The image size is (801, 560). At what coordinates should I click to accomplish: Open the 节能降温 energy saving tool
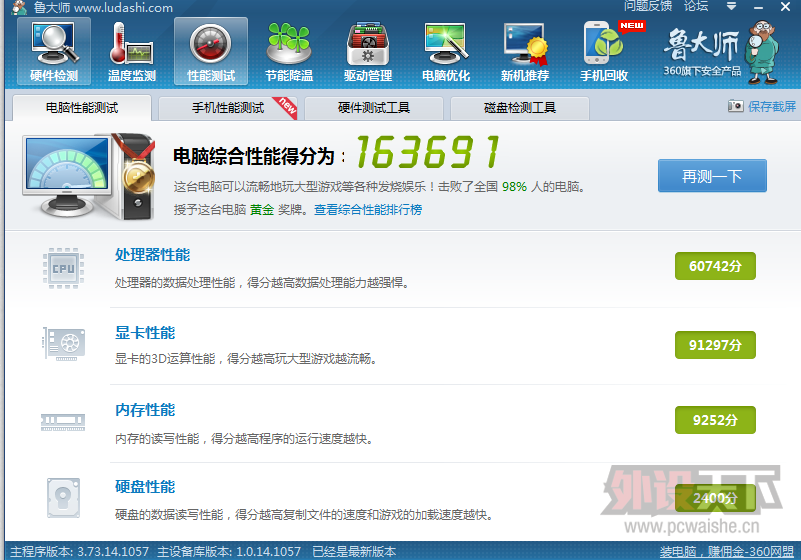[x=289, y=51]
